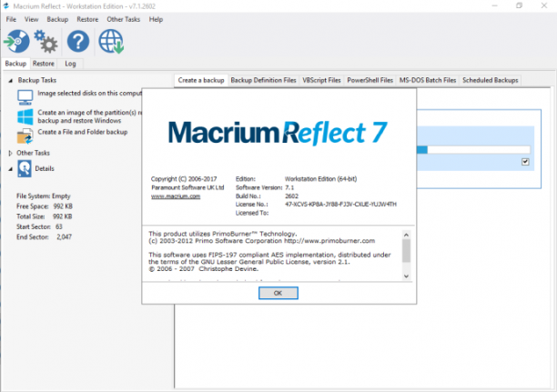This screenshot has height=392, width=557.
Task: Click the Free Space 992 KB value
Action: tap(63, 206)
